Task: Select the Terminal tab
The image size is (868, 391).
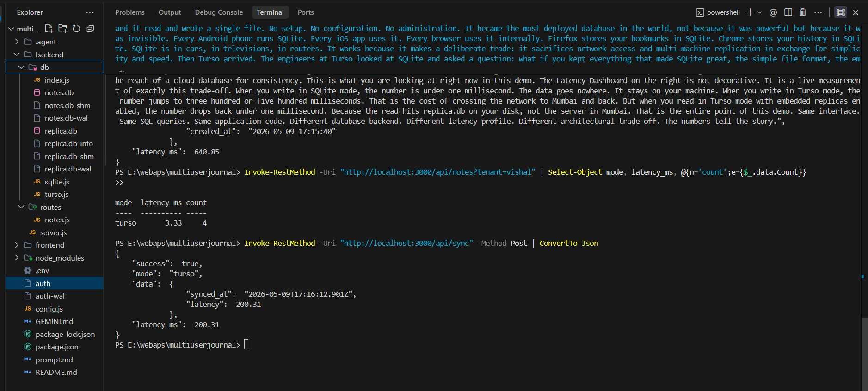Action: (x=270, y=12)
